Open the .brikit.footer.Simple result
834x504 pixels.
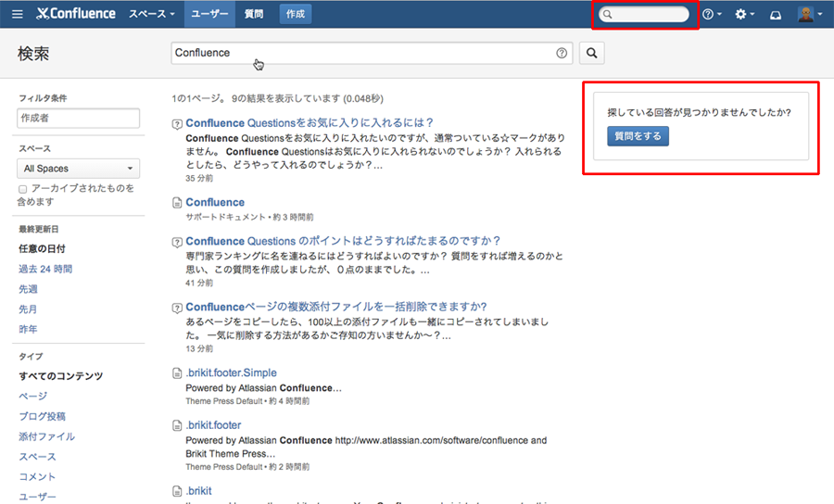232,372
